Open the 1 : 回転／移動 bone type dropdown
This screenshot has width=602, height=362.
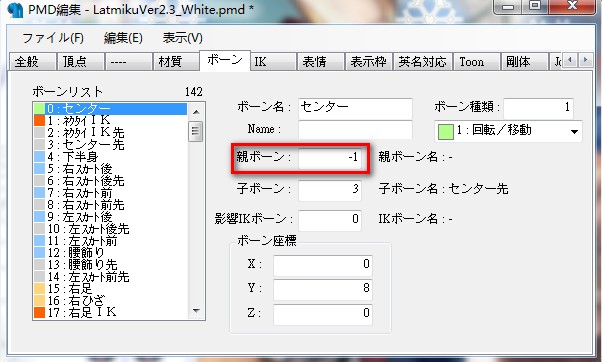pos(508,131)
